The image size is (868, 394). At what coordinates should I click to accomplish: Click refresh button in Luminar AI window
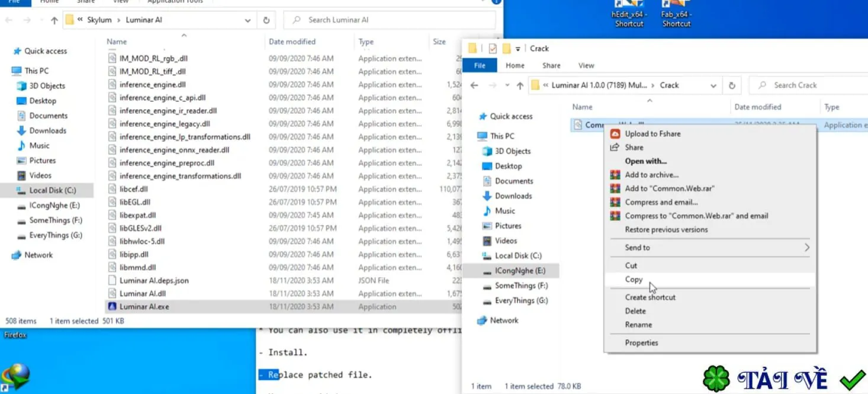click(x=266, y=20)
